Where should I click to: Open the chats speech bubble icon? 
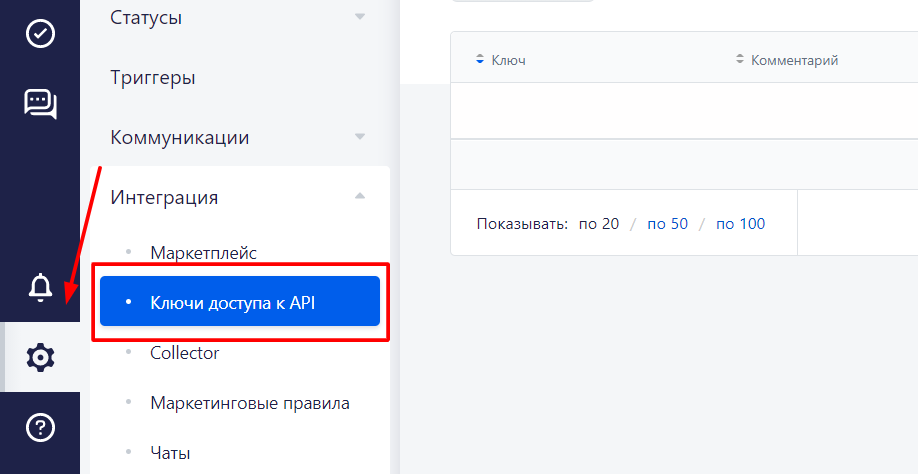[40, 103]
